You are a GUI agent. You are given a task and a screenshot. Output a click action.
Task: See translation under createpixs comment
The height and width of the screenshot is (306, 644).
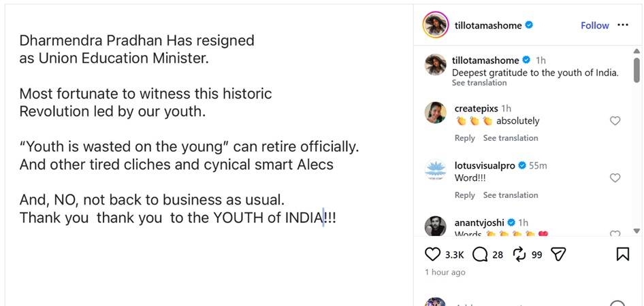(510, 138)
